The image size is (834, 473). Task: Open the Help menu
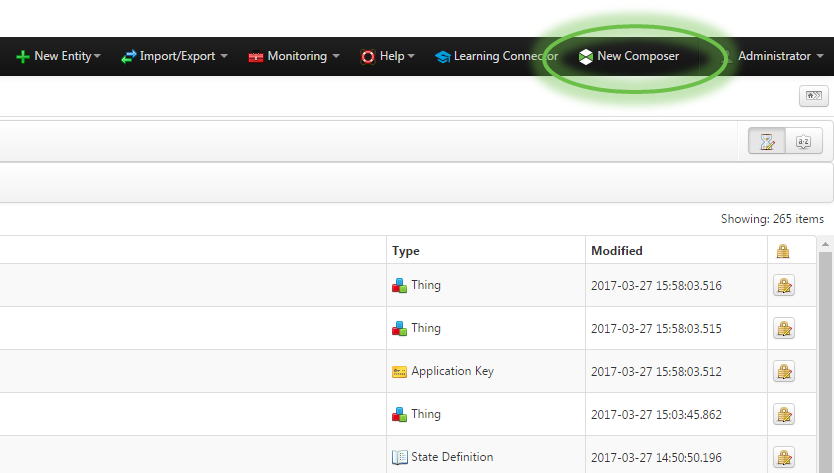pyautogui.click(x=387, y=56)
